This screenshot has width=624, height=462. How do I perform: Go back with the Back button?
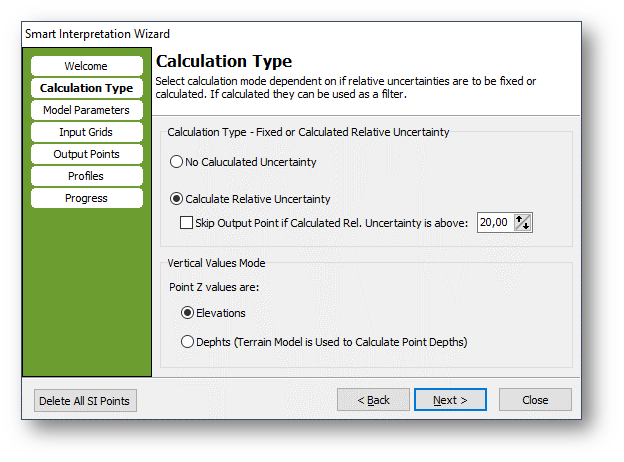pos(373,400)
